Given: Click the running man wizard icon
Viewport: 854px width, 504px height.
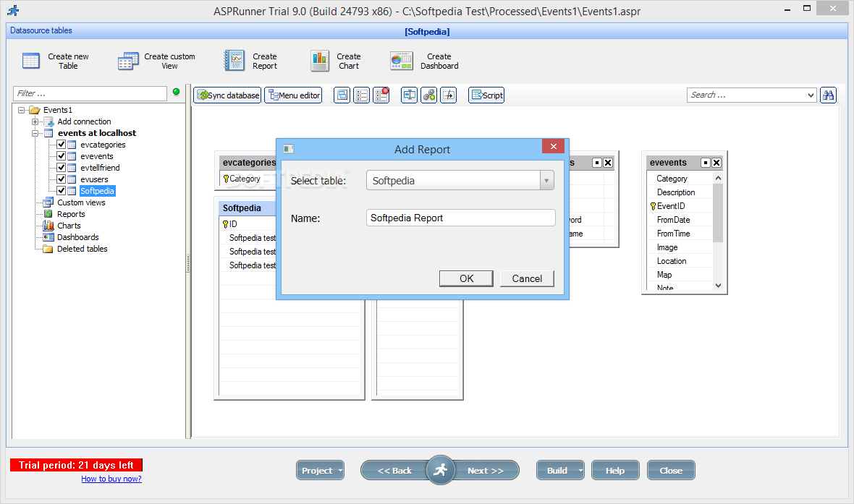Looking at the screenshot, I should (440, 470).
